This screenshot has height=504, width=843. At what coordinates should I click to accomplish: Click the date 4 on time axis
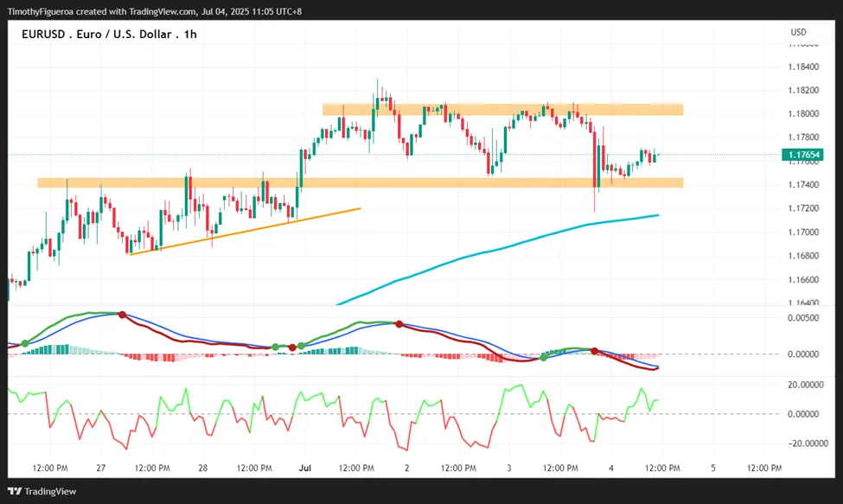pos(611,468)
